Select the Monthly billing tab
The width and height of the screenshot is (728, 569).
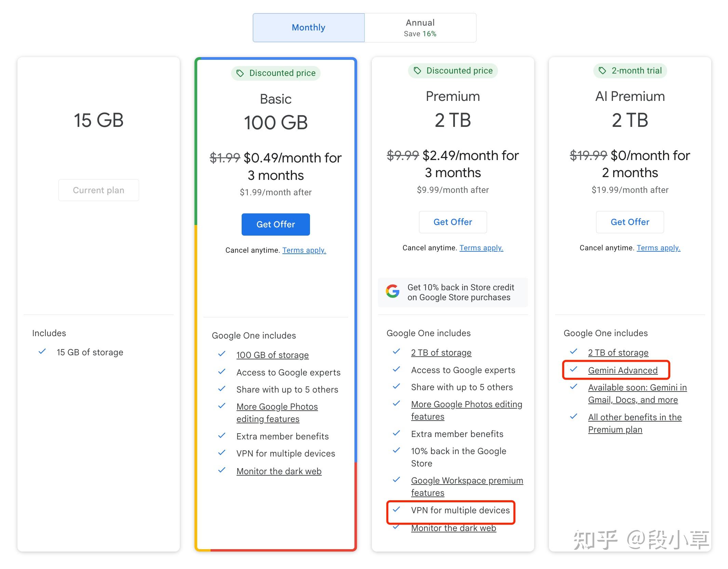click(x=308, y=27)
